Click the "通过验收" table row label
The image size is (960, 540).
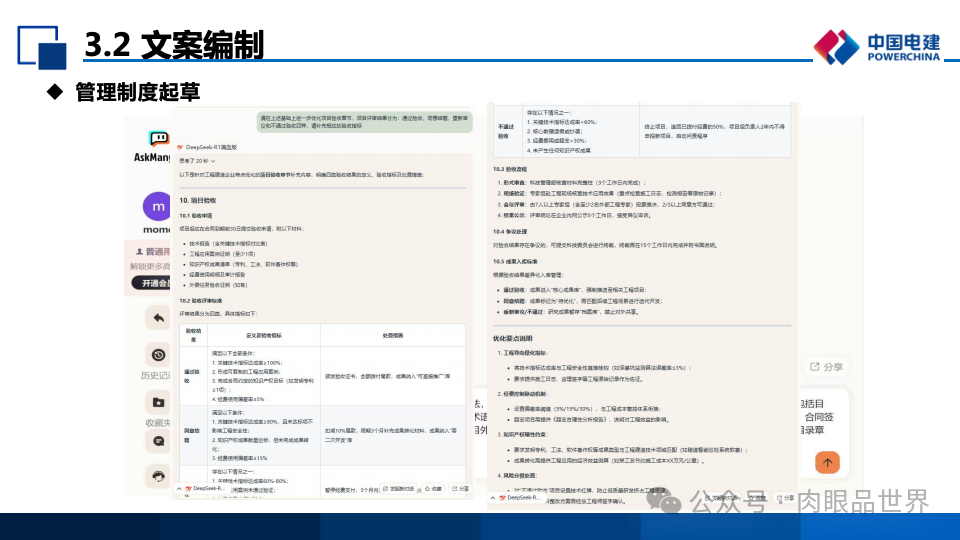point(192,376)
